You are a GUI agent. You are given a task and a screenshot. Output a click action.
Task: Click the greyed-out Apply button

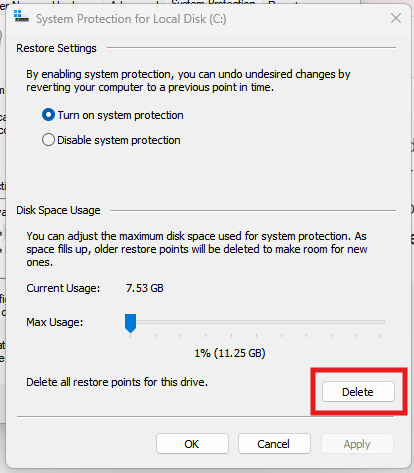tap(357, 444)
